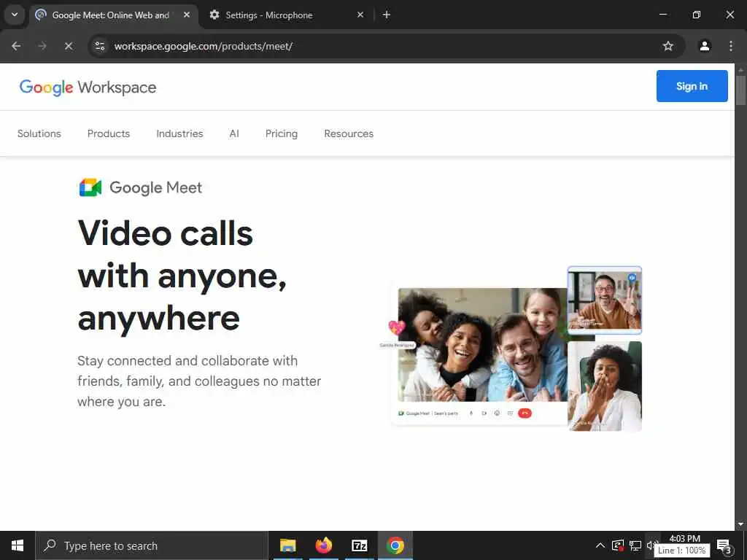The image size is (747, 560).
Task: Open the Chrome three-dot menu
Action: (730, 46)
